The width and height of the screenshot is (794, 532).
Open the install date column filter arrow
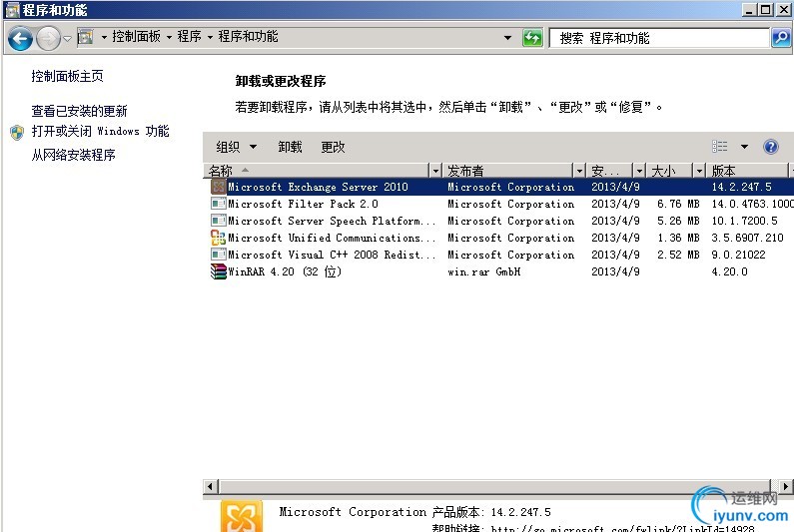[639, 171]
